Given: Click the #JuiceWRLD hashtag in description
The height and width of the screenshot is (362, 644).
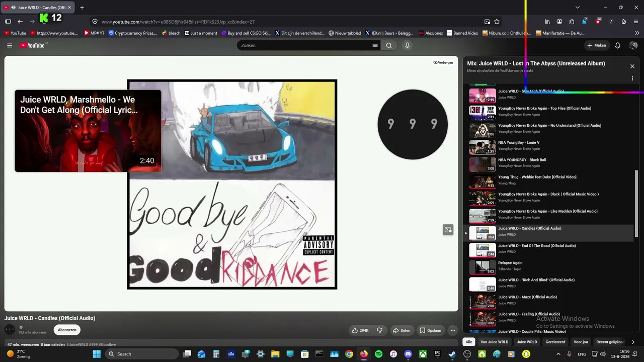Looking at the screenshot, I should click(x=77, y=344).
